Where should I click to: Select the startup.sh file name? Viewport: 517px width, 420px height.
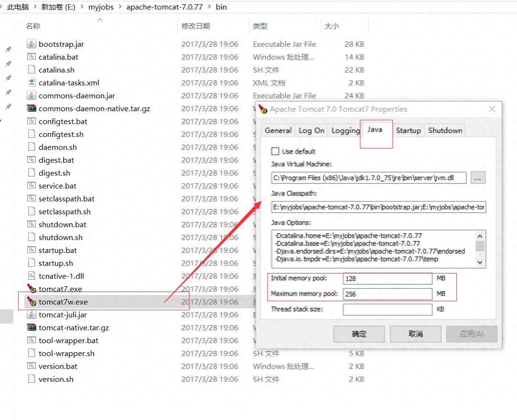pyautogui.click(x=56, y=263)
